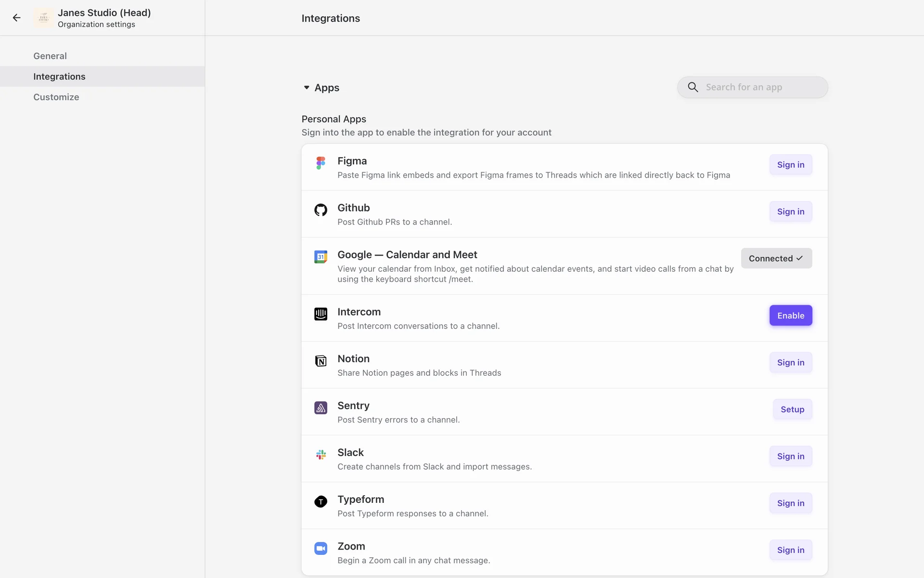Click the Intercom app icon
This screenshot has width=924, height=578.
321,314
